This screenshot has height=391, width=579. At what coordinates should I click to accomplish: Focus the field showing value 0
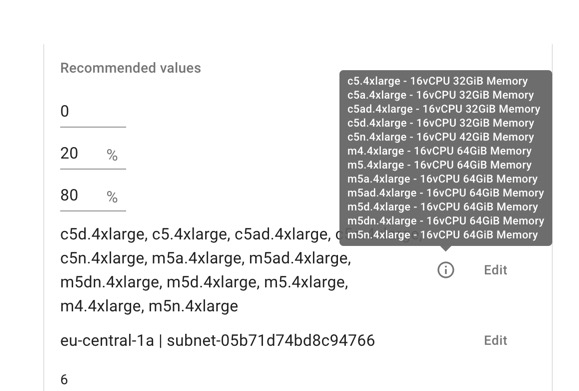(93, 112)
